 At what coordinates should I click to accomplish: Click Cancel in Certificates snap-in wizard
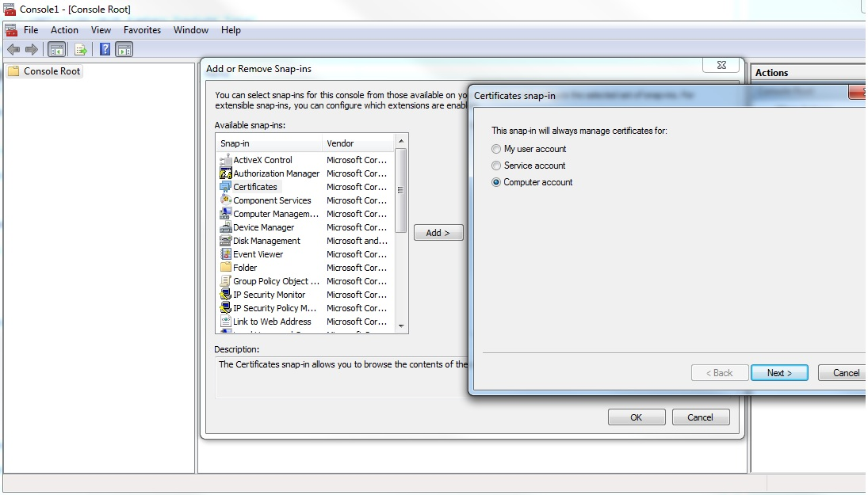pyautogui.click(x=843, y=373)
